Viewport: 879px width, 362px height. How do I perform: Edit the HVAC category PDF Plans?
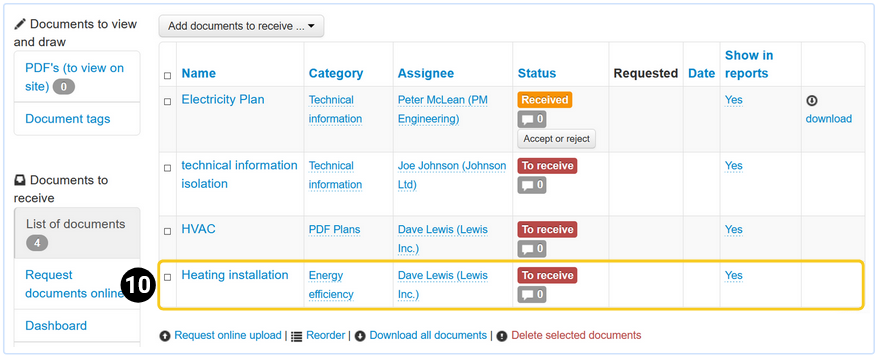[335, 230]
